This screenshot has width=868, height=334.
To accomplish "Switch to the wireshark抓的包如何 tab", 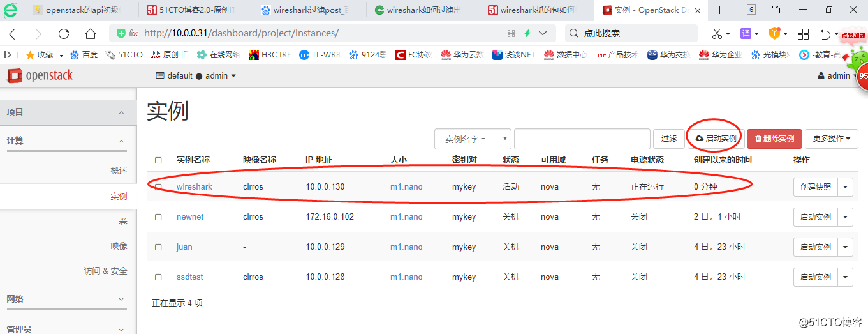I will 532,10.
